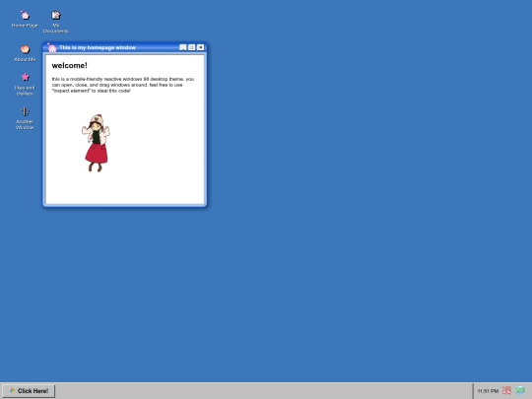532x399 pixels.
Task: Click the 11:51 PM taskbar clock
Action: click(488, 391)
